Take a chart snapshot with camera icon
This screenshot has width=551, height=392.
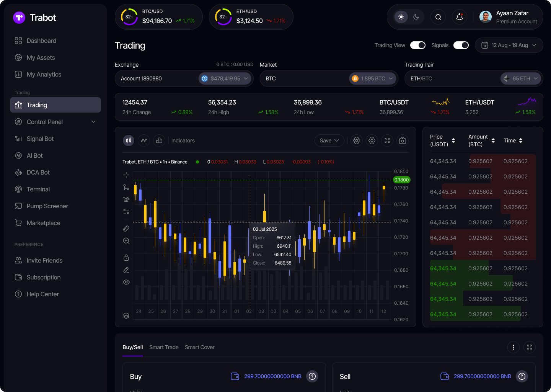402,140
